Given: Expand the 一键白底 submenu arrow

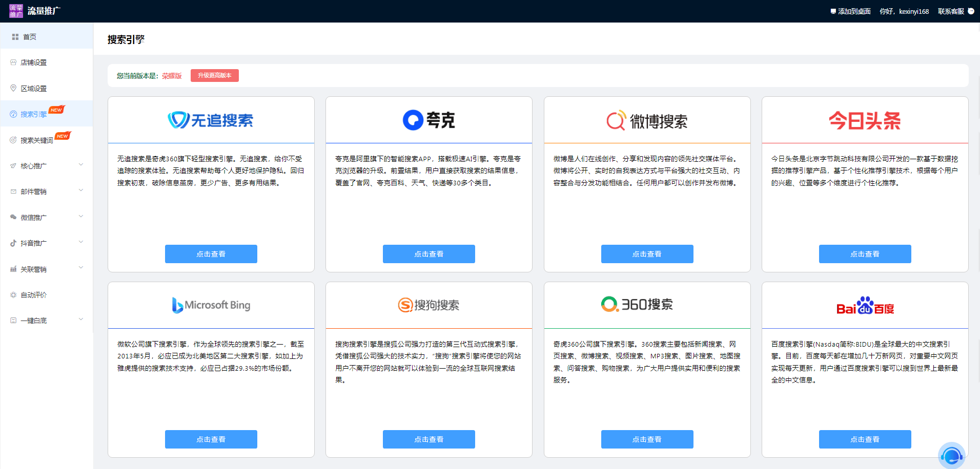Looking at the screenshot, I should coord(81,319).
